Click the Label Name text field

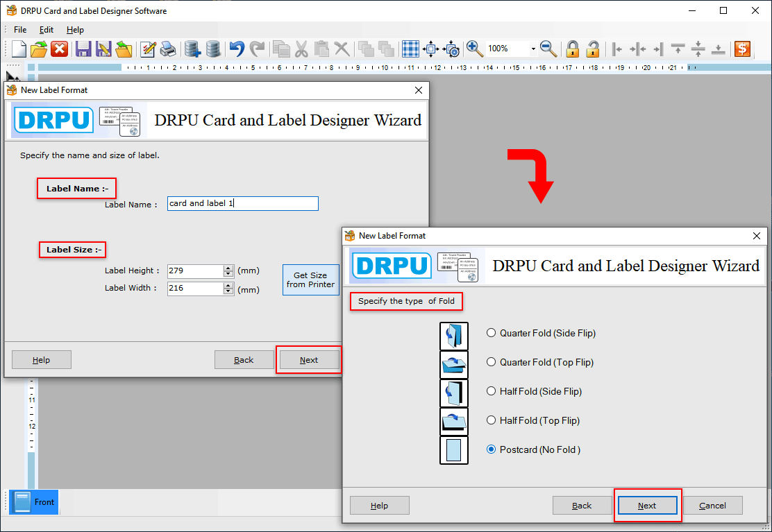point(243,203)
